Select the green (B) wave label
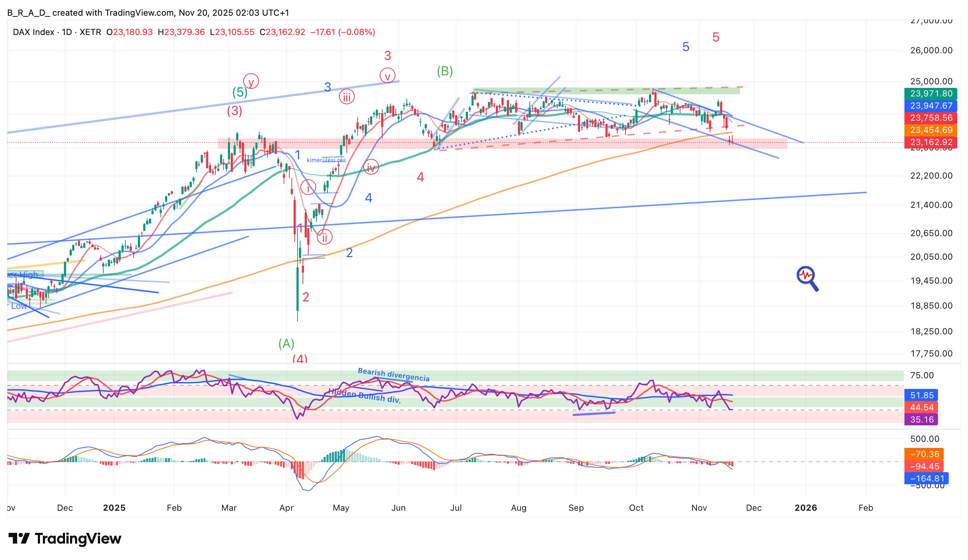The image size is (968, 560). tap(444, 71)
